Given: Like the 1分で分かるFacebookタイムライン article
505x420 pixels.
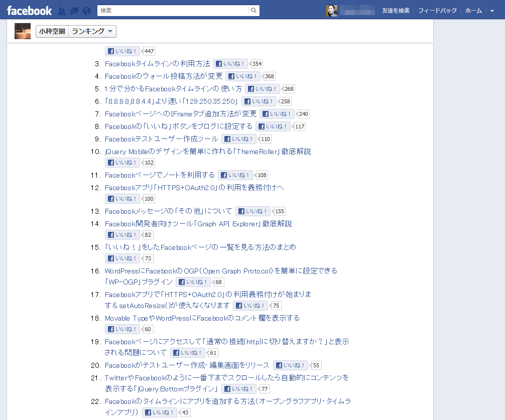Looking at the screenshot, I should (x=263, y=89).
